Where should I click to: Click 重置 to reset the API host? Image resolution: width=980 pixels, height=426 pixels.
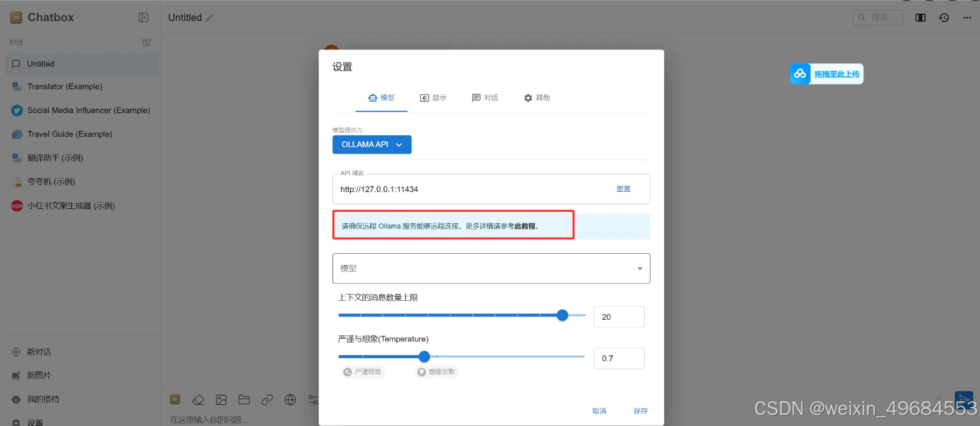click(623, 189)
